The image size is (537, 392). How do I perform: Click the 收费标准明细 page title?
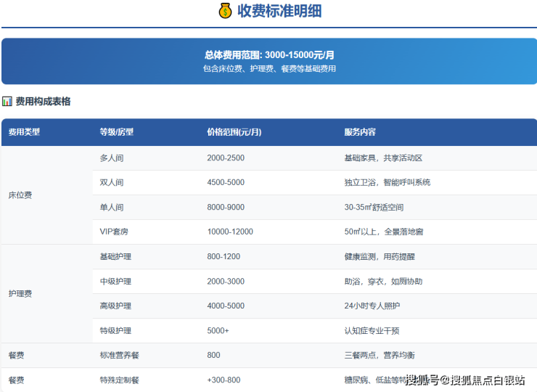tap(279, 11)
